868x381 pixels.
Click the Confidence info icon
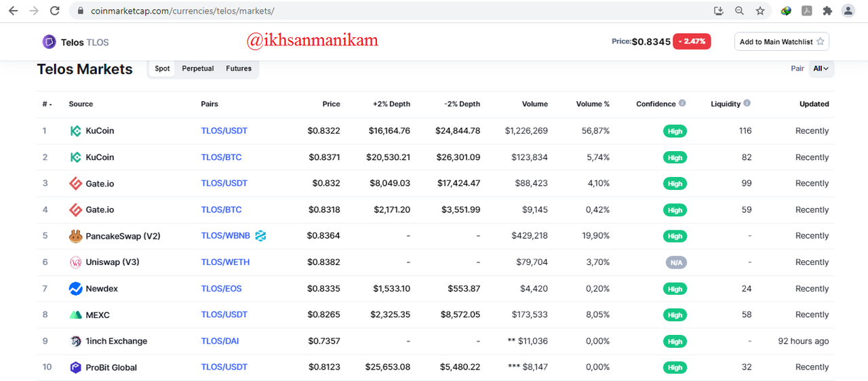click(682, 103)
